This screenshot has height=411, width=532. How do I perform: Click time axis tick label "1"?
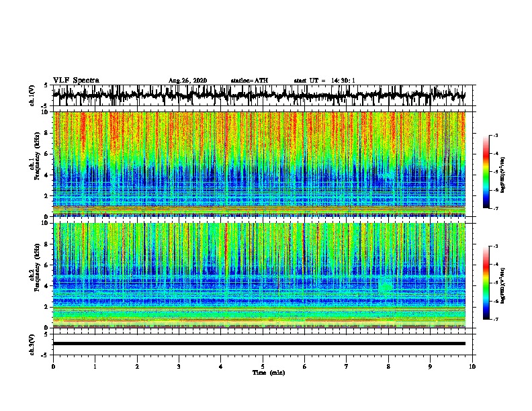click(95, 366)
